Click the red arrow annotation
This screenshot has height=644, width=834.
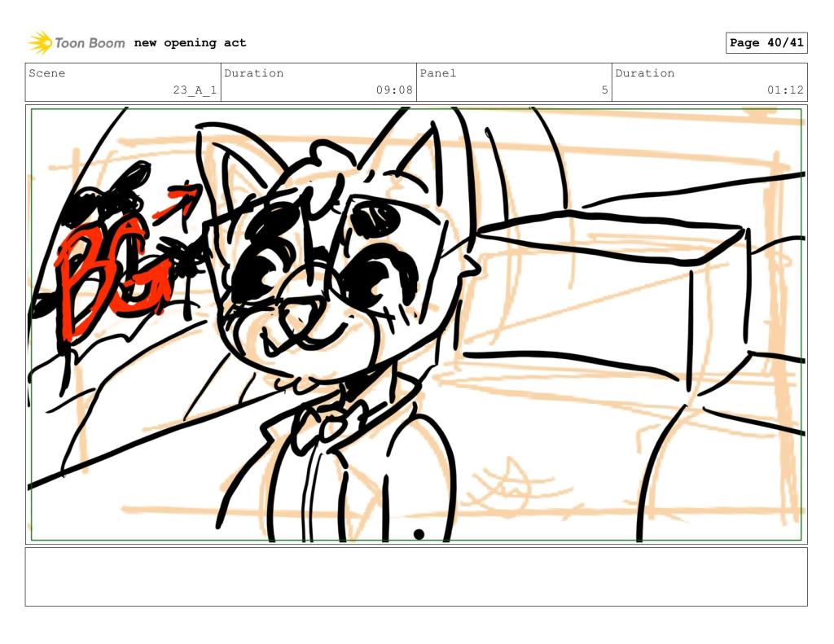(177, 202)
